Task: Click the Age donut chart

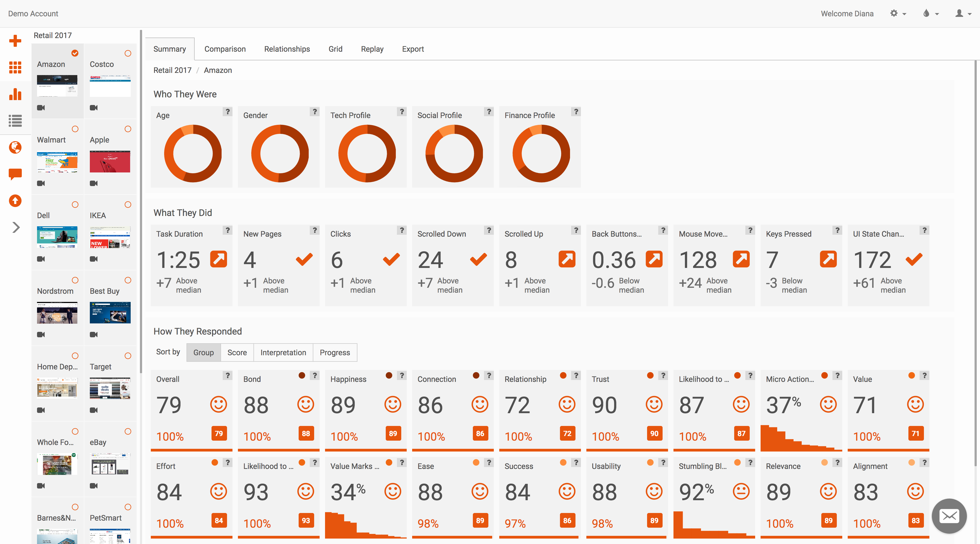Action: 193,154
